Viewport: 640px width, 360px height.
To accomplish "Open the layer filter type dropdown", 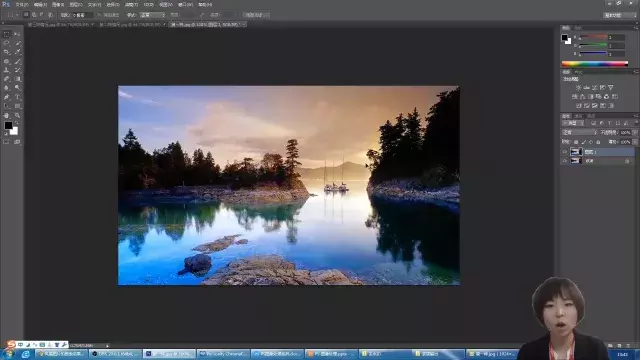I will coord(573,123).
